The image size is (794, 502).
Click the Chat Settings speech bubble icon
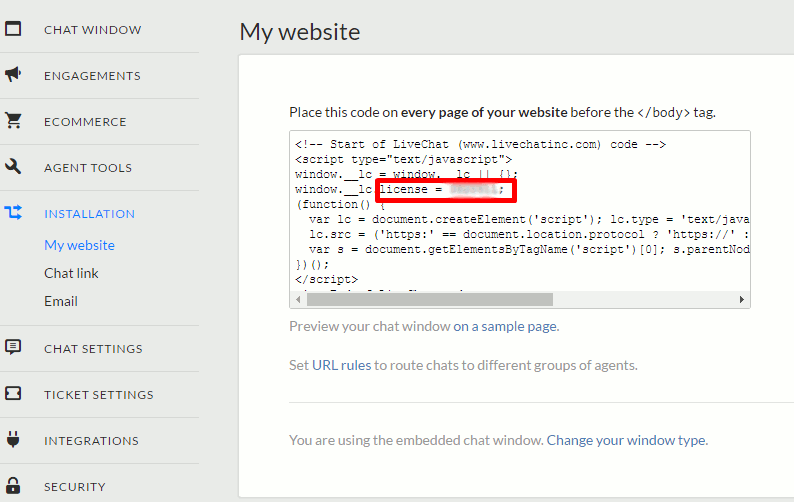coord(13,347)
